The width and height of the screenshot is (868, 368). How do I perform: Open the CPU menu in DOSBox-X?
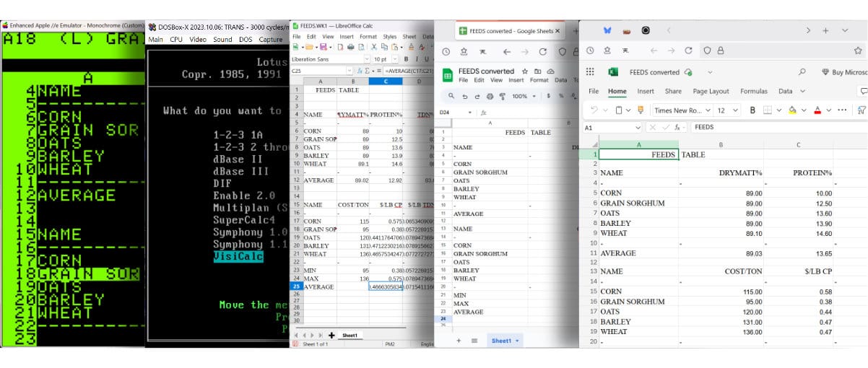click(x=175, y=40)
